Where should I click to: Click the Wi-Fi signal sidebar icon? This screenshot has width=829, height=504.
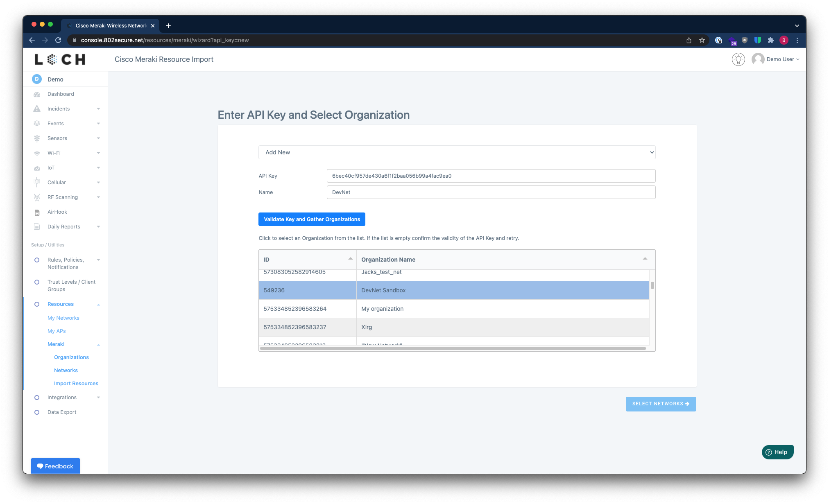[x=37, y=153]
